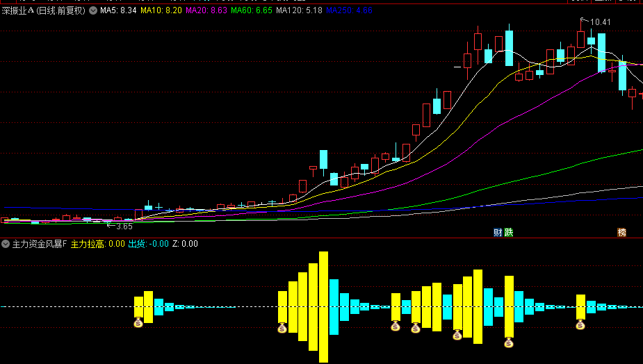643x364 pixels.
Task: Expand the 主力资金风暴F indicator menu arrow
Action: click(x=6, y=244)
